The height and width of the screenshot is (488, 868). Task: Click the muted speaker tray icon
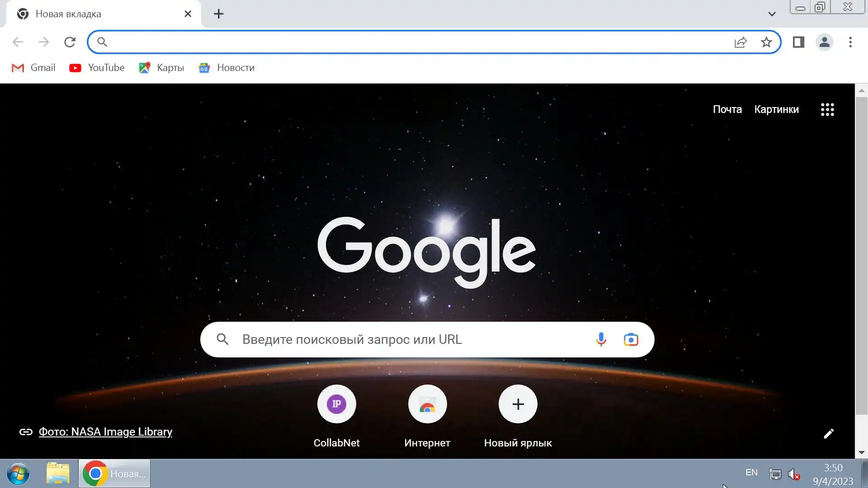point(793,474)
